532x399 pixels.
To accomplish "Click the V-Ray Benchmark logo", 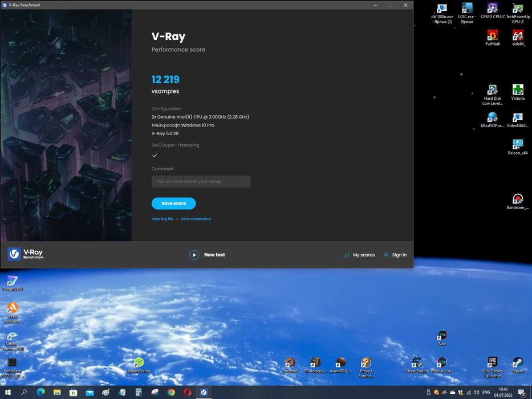I will point(26,254).
